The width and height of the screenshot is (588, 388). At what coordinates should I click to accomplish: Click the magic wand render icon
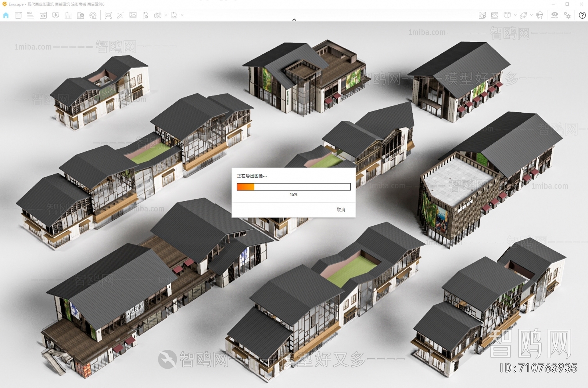[x=120, y=15]
